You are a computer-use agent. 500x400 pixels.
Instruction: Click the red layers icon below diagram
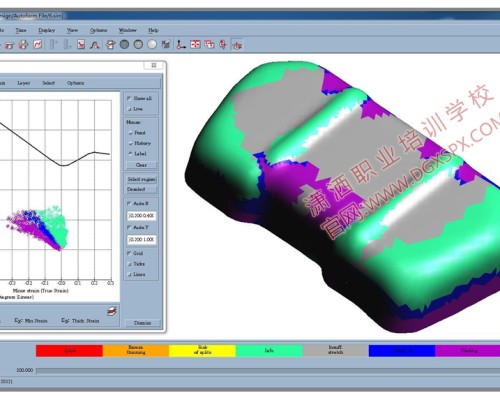[x=112, y=311]
